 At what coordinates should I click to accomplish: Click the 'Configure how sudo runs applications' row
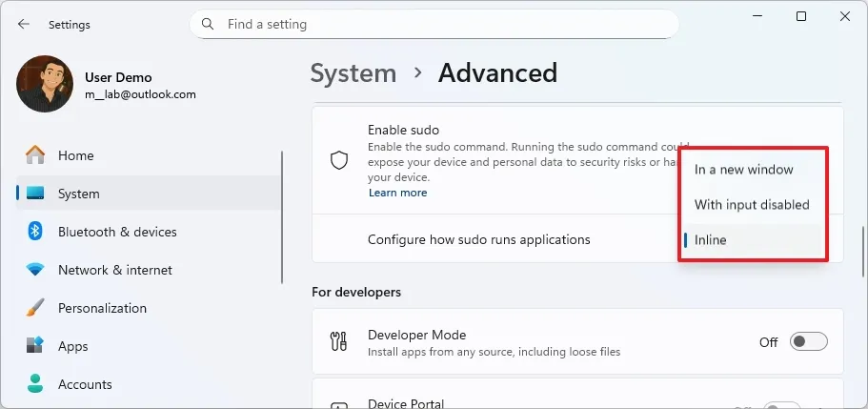(x=577, y=239)
